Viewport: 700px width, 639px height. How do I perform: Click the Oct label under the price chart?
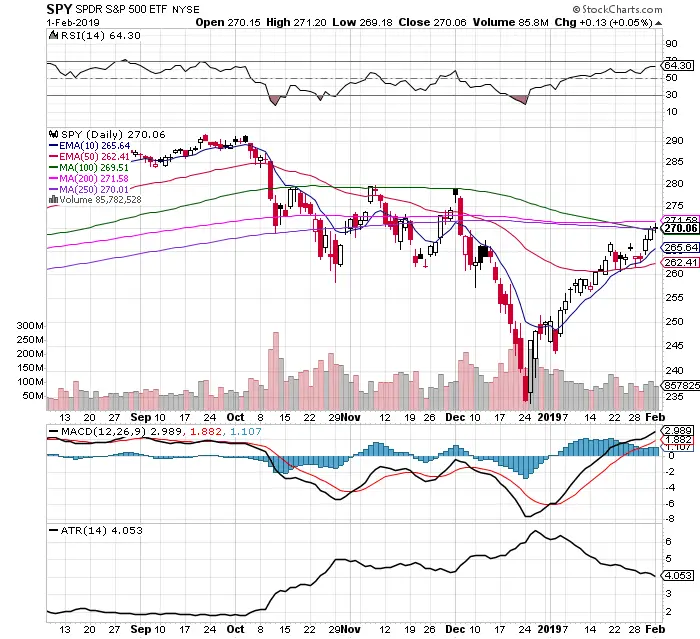coord(235,417)
